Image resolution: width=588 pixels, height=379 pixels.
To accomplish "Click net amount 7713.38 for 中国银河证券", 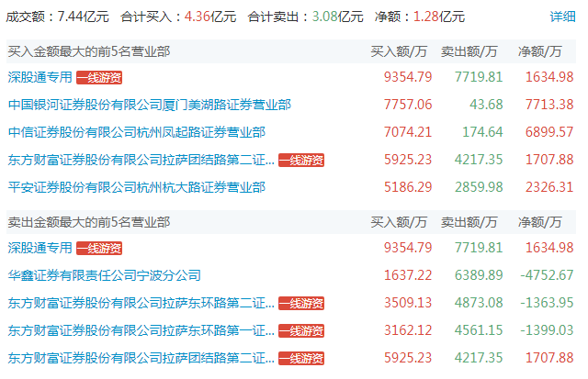I will [x=549, y=105].
